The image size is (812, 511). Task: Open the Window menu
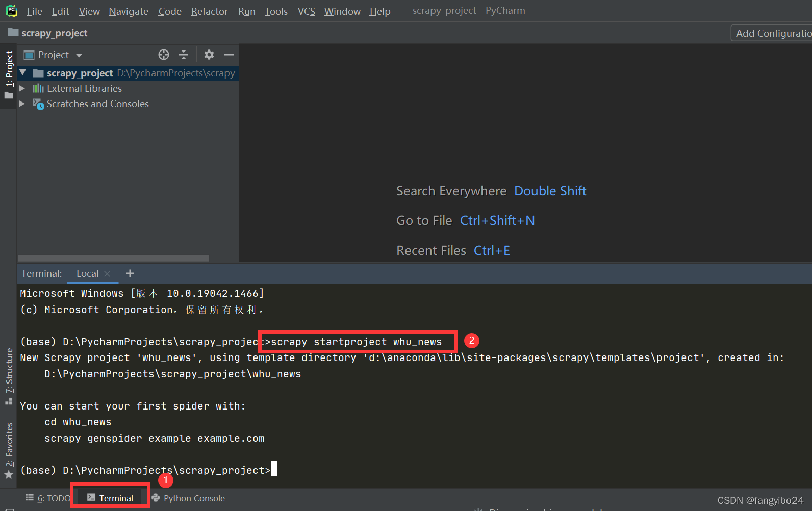[342, 11]
